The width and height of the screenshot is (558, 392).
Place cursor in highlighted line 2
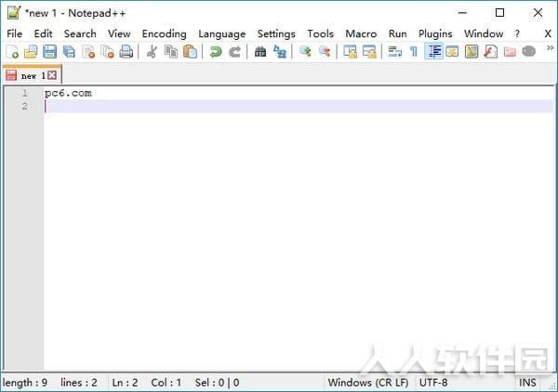point(299,106)
